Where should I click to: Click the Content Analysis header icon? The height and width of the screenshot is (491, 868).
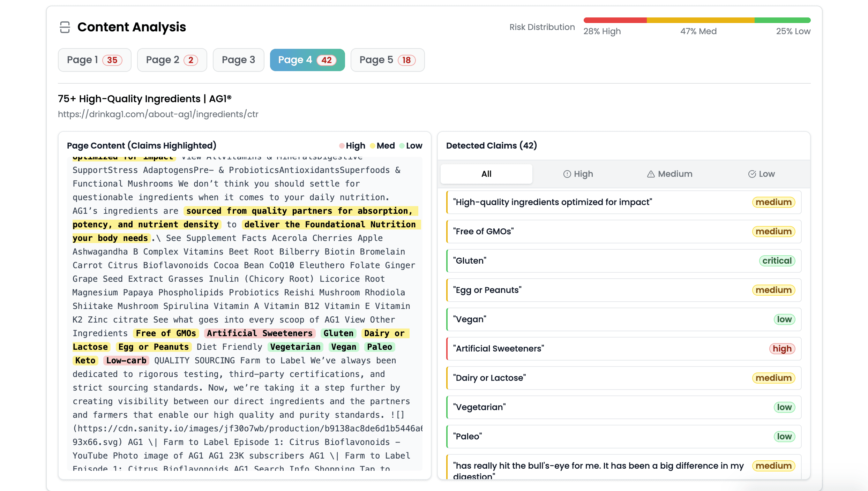(65, 27)
